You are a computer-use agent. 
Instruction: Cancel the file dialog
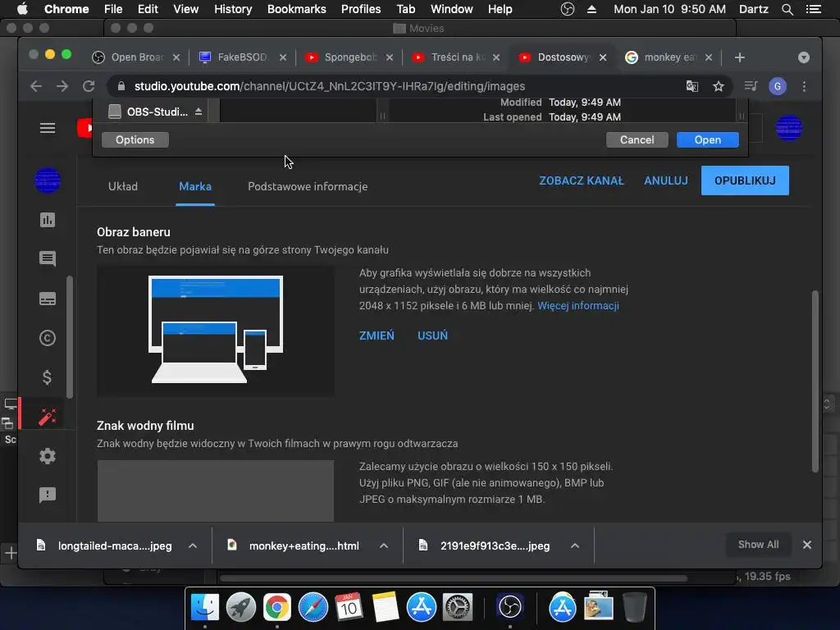point(637,139)
